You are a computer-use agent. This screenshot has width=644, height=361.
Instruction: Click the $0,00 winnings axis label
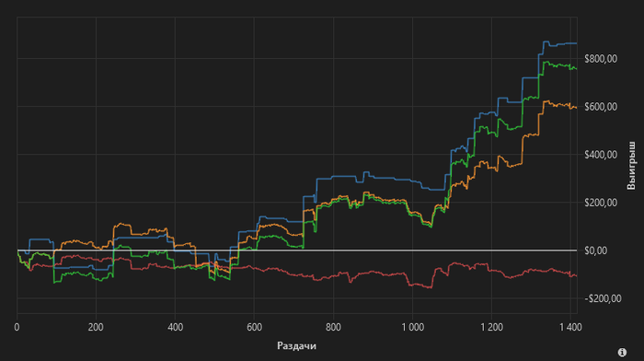595,250
